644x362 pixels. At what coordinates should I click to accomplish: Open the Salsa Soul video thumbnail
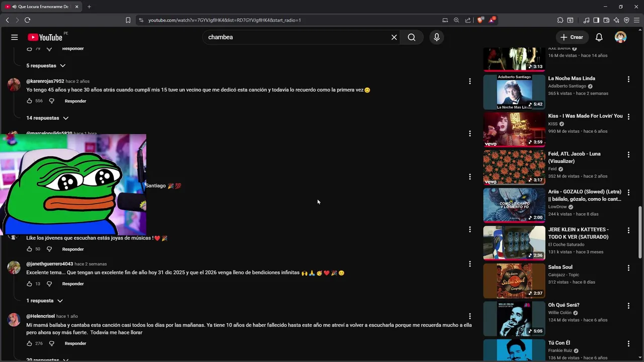click(x=514, y=281)
